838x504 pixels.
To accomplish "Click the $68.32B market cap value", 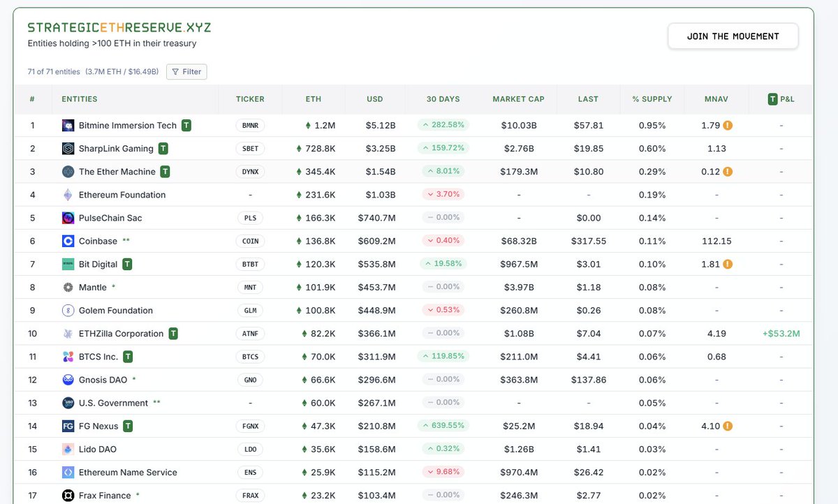I will 519,241.
